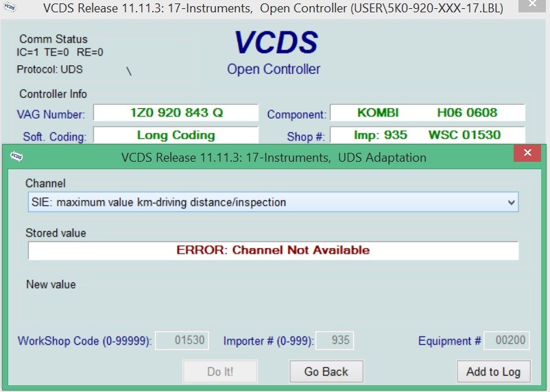Click the Stored value field showing Channel Not Available
The height and width of the screenshot is (392, 550).
point(273,250)
